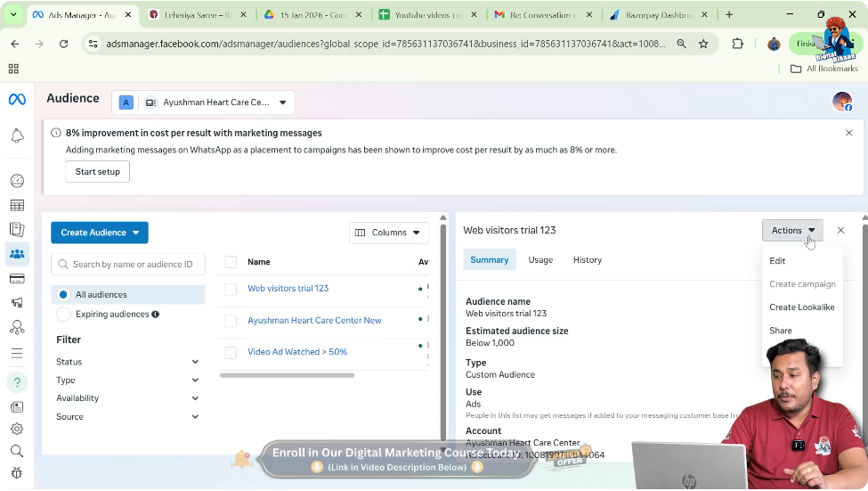Viewport: 868px width, 491px height.
Task: Click the expiring audiences info icon
Action: (156, 315)
